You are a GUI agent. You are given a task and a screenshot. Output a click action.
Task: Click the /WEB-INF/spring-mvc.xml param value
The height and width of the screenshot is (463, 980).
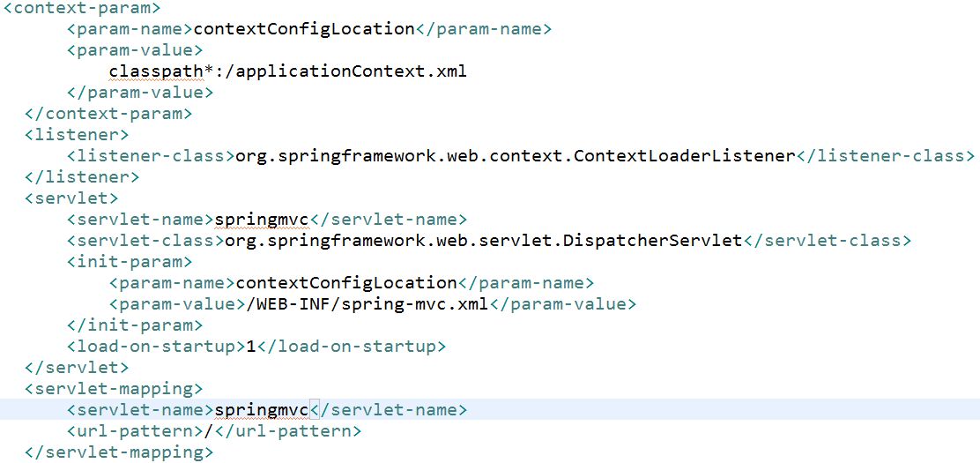tap(367, 304)
